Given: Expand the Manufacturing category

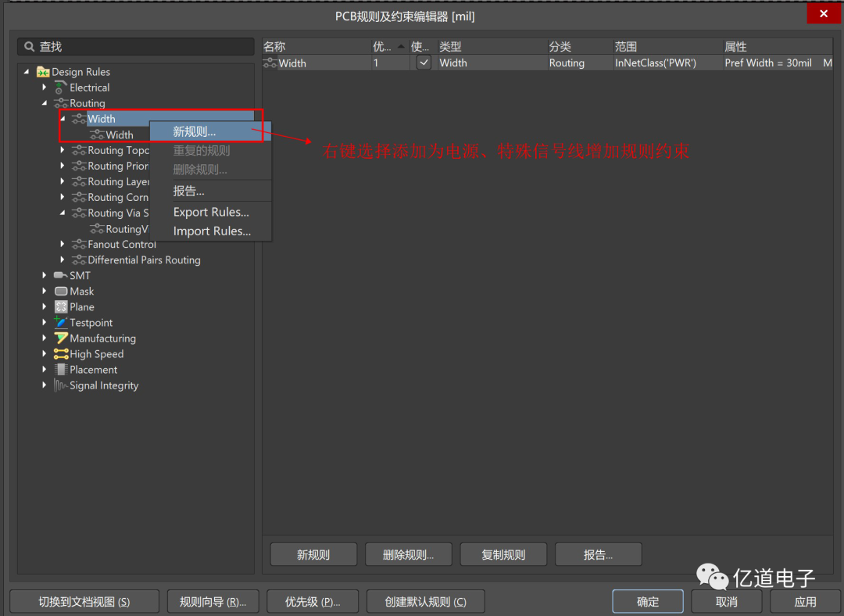Looking at the screenshot, I should (45, 338).
